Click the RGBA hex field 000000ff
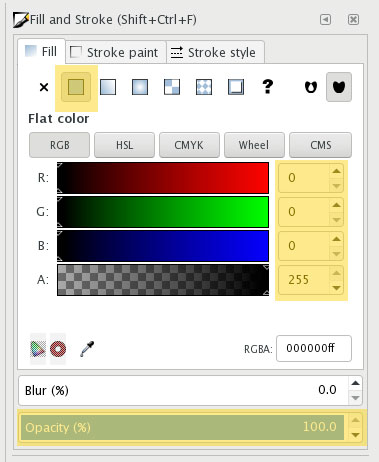This screenshot has width=379, height=462. click(x=314, y=348)
